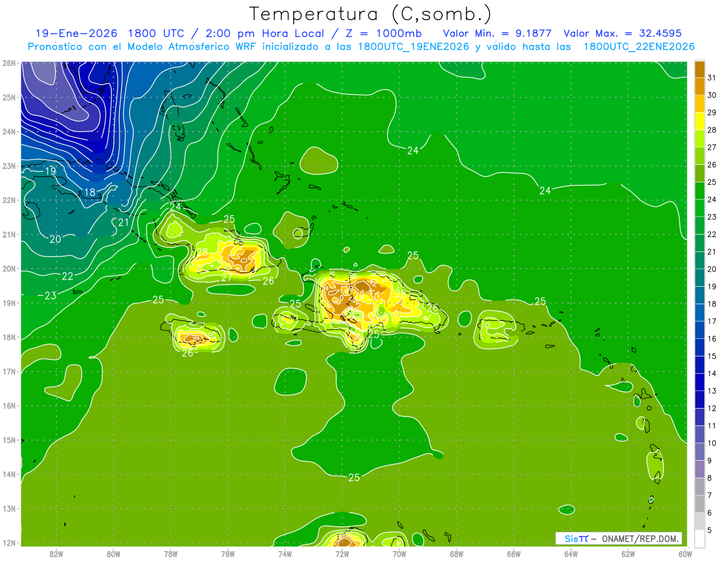Click "1800UTC_22ENE2026" in the forecast line

(x=639, y=47)
